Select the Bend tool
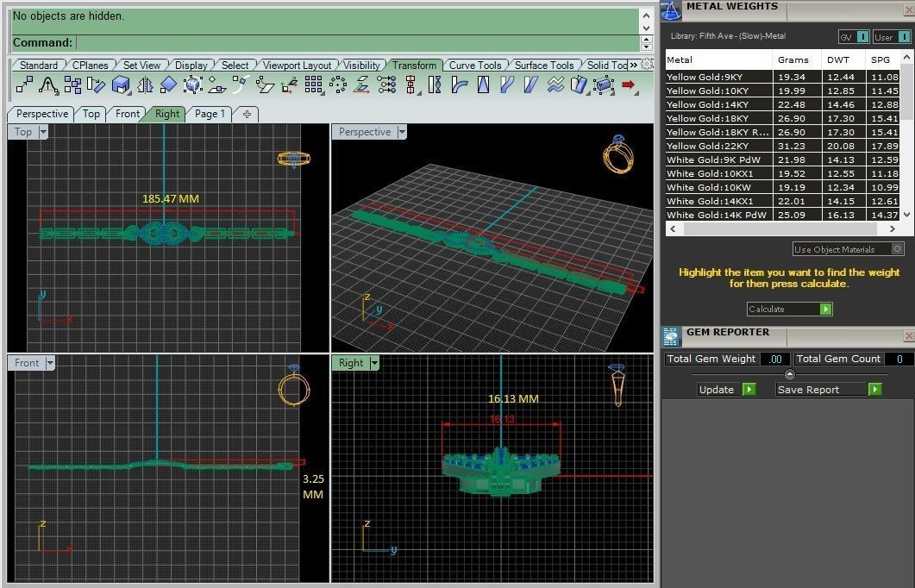This screenshot has height=588, width=915. coord(460,85)
